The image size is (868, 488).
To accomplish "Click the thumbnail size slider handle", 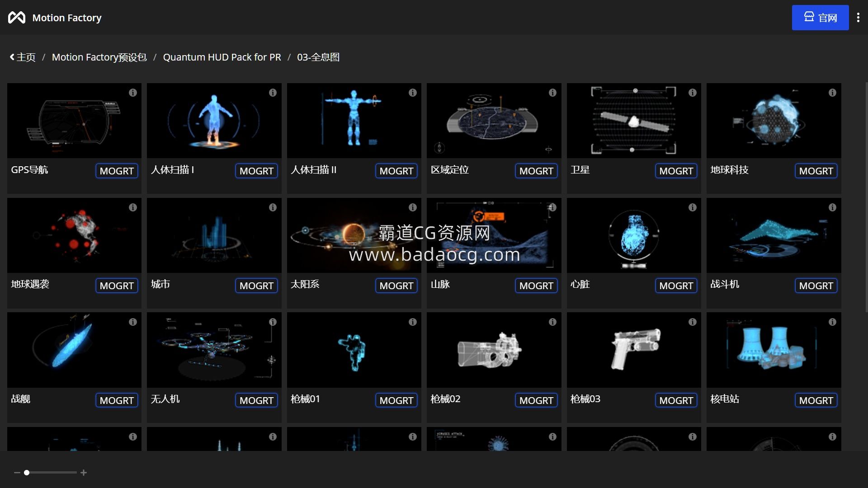I will point(27,473).
